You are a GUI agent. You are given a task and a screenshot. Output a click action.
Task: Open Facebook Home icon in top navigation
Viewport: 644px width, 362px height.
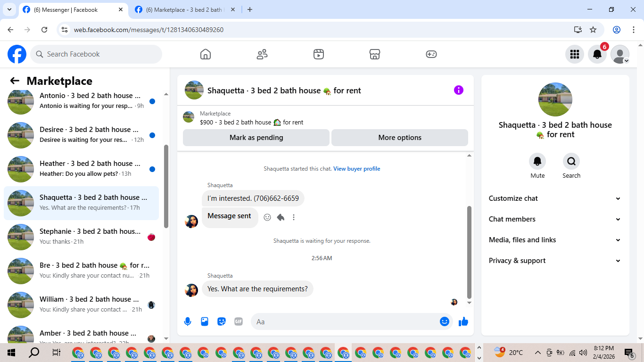206,54
